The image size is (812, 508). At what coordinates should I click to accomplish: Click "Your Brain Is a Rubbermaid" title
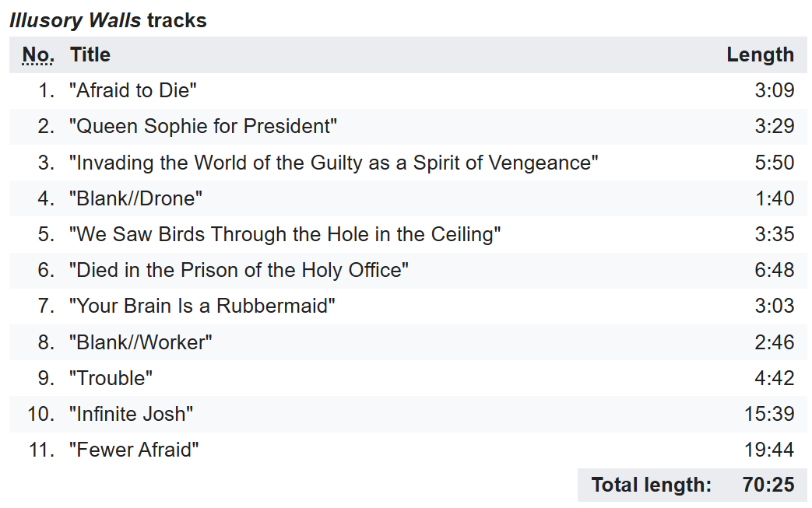click(202, 306)
